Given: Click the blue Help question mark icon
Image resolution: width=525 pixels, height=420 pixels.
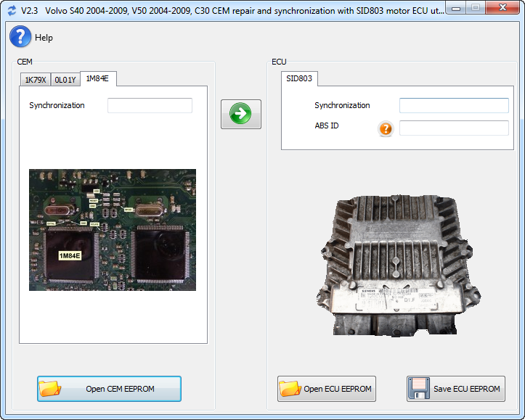Looking at the screenshot, I should 20,37.
